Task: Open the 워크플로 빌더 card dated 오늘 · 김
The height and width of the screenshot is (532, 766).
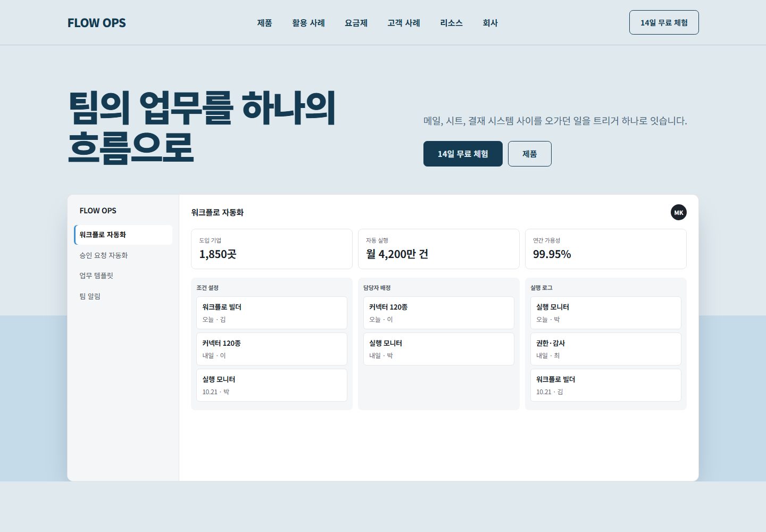Action: pyautogui.click(x=272, y=313)
